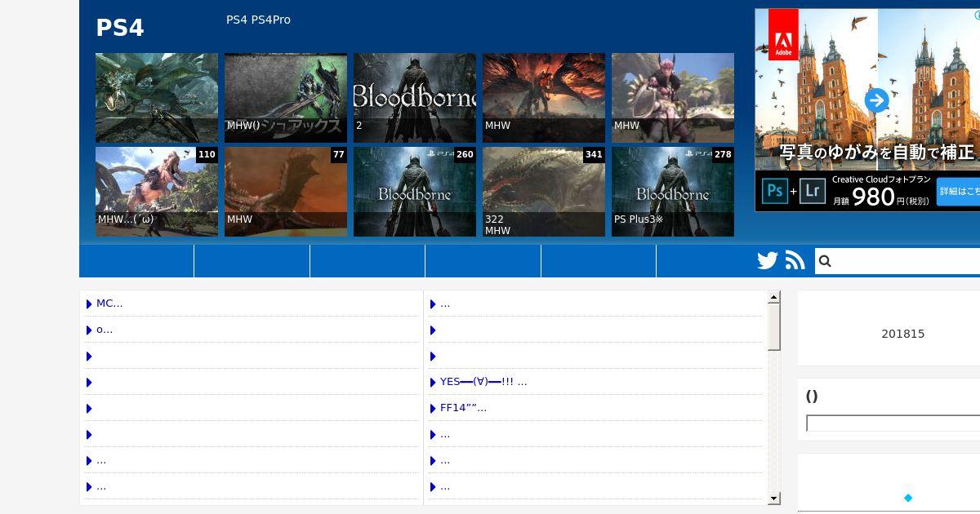
Task: Click the search magnifier icon
Action: [x=825, y=261]
